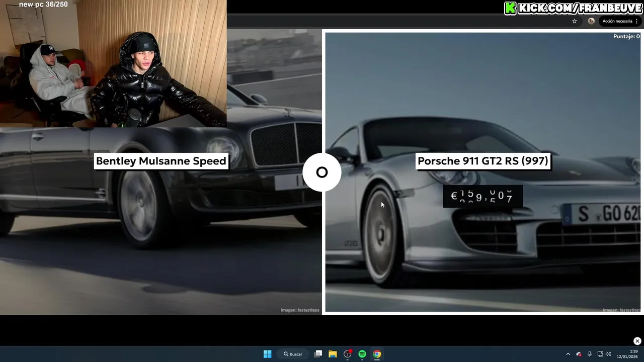Open the fastestlaps credit under Porsche
Viewport: 644px width, 362px height.
pos(622,310)
